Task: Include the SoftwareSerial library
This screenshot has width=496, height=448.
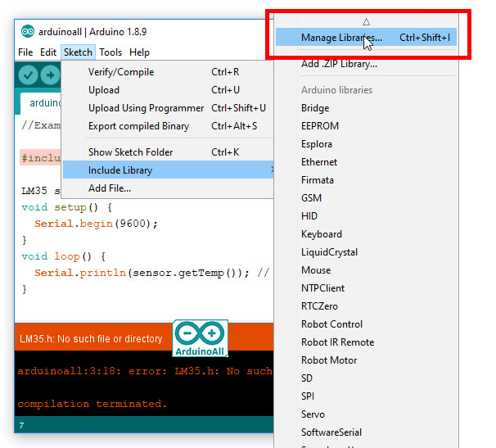Action: point(367,432)
